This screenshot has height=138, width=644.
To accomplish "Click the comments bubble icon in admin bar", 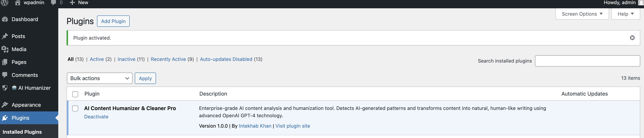I will click(x=53, y=2).
